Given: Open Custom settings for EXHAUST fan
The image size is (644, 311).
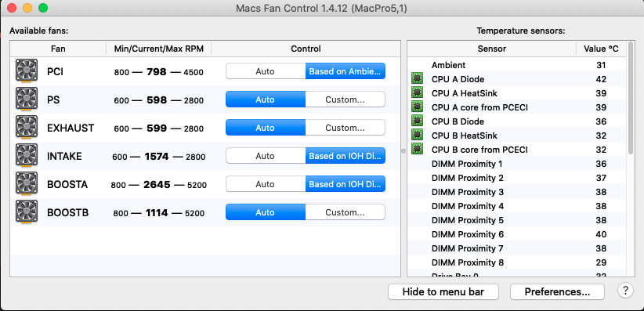Looking at the screenshot, I should [345, 128].
